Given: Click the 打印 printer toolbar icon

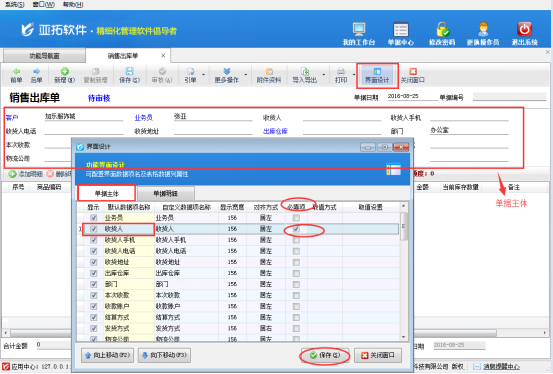Looking at the screenshot, I should tap(341, 71).
